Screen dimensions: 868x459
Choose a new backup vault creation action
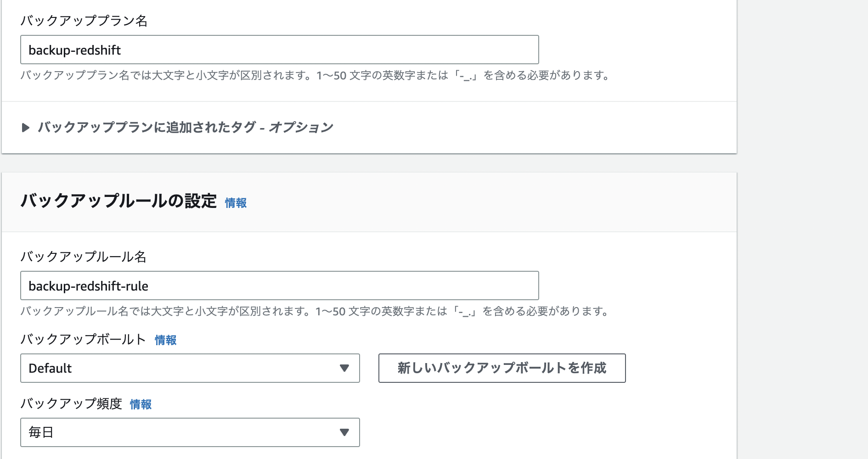pos(502,368)
